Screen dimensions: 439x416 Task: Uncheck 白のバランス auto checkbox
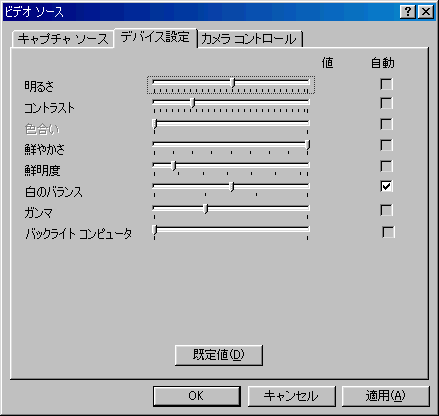point(386,186)
